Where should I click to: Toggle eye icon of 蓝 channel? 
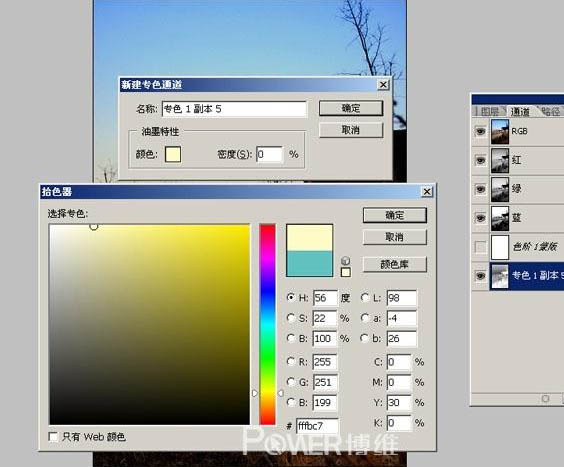[481, 218]
